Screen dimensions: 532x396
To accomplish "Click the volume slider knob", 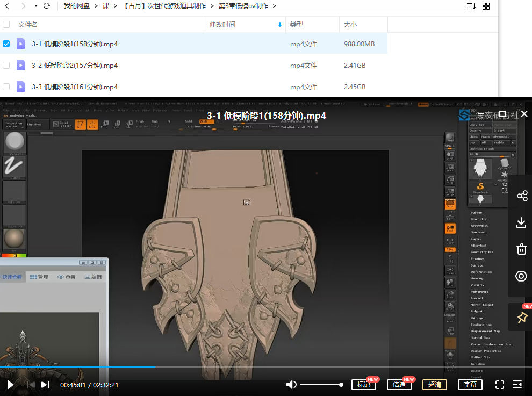I will tap(341, 385).
